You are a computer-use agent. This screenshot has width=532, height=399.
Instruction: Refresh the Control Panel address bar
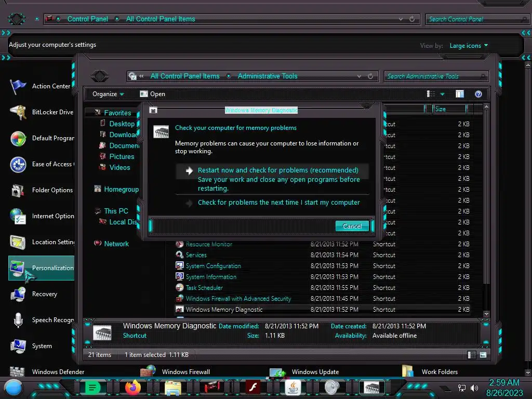412,19
